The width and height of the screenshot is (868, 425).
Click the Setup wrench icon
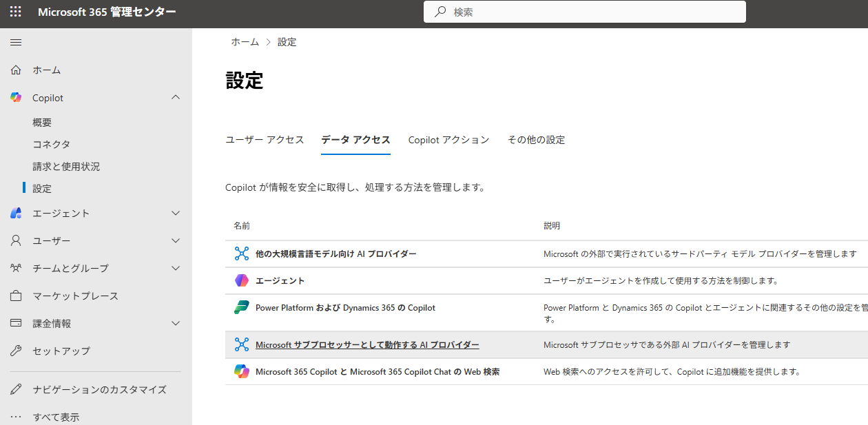(16, 351)
